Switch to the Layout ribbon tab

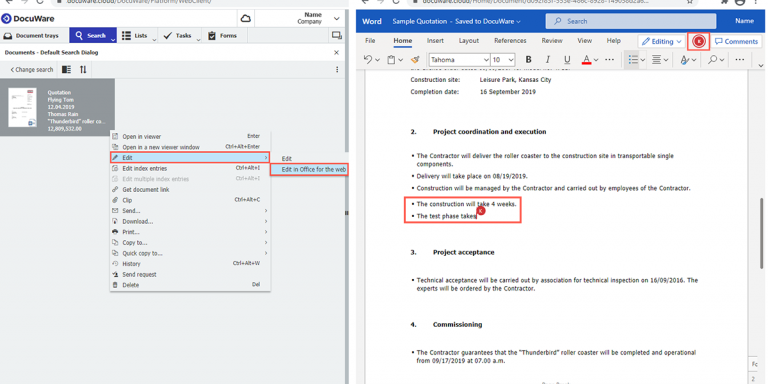click(469, 41)
